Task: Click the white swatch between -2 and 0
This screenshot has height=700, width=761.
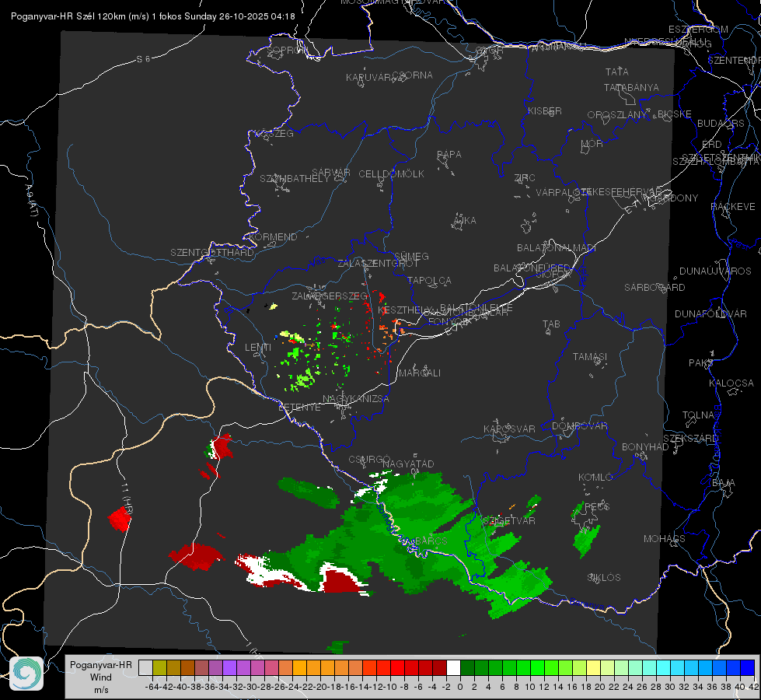Action: pyautogui.click(x=453, y=668)
